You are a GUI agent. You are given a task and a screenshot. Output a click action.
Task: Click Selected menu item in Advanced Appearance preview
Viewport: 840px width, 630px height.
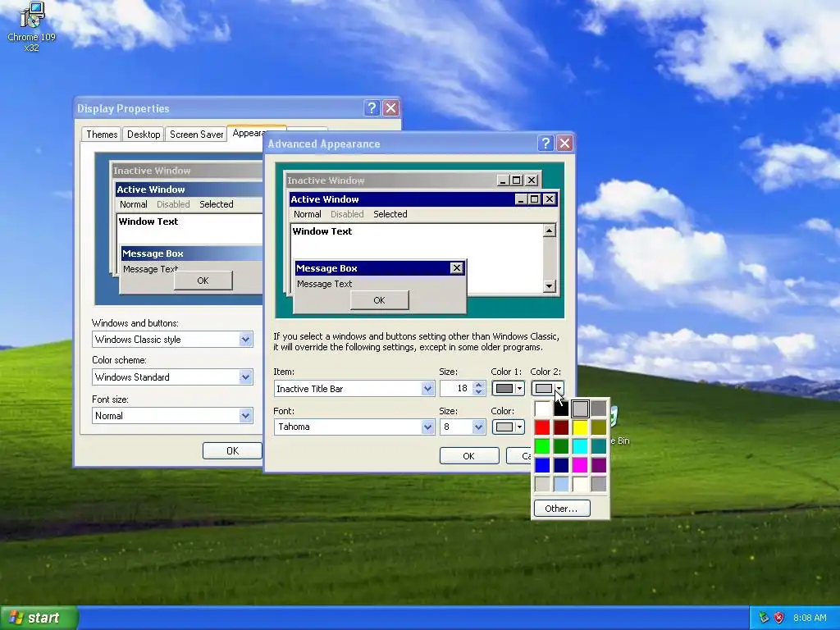tap(390, 214)
